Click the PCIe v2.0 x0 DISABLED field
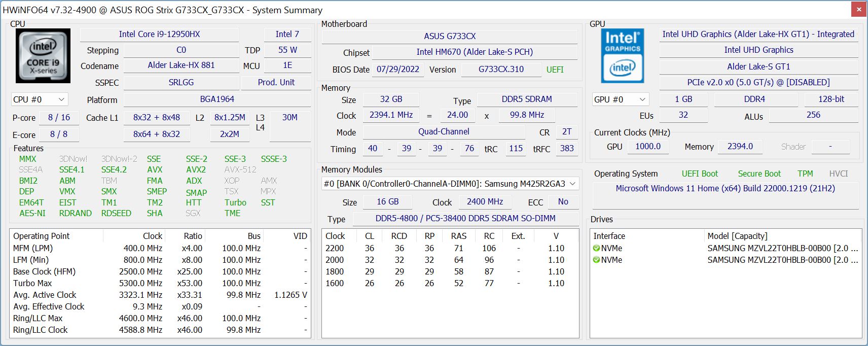This screenshot has height=346, width=868. (758, 82)
